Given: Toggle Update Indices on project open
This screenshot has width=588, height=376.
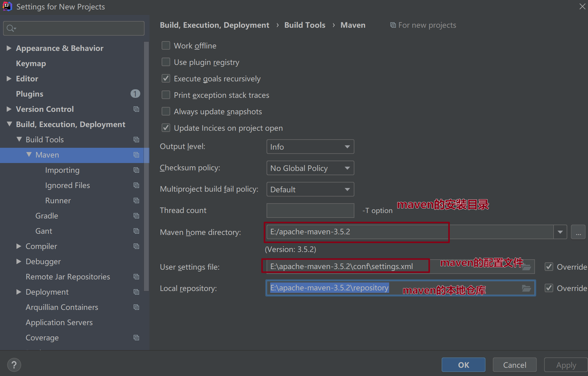Looking at the screenshot, I should point(166,128).
